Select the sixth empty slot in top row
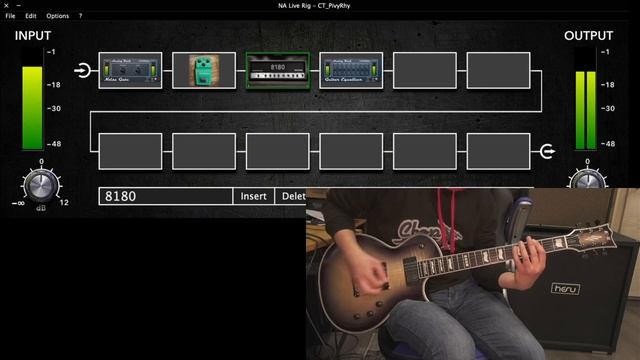Image resolution: width=640 pixels, height=360 pixels. 498,70
